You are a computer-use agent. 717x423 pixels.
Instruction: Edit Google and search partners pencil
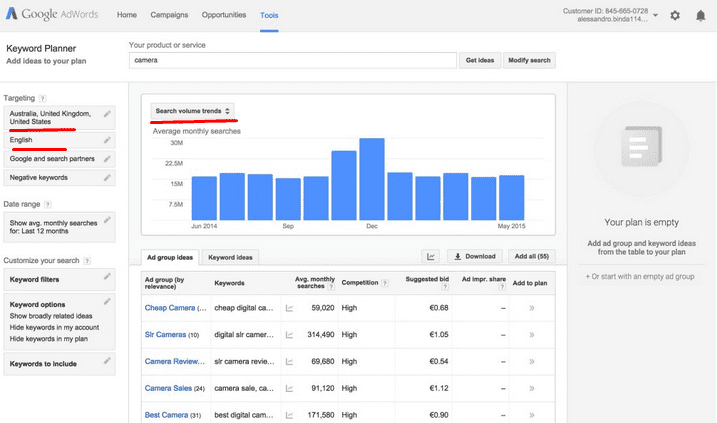107,159
